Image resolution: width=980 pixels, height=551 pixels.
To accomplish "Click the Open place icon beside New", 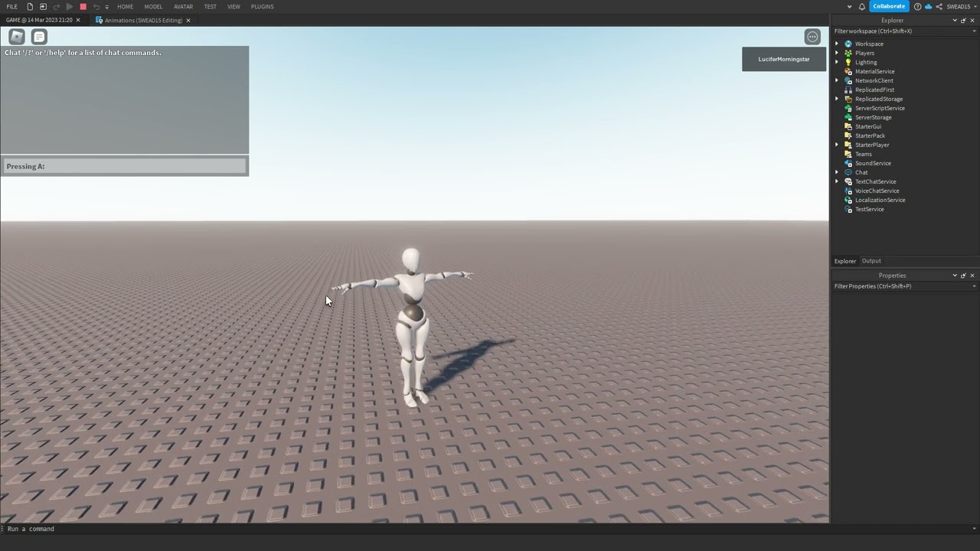I will [x=43, y=7].
